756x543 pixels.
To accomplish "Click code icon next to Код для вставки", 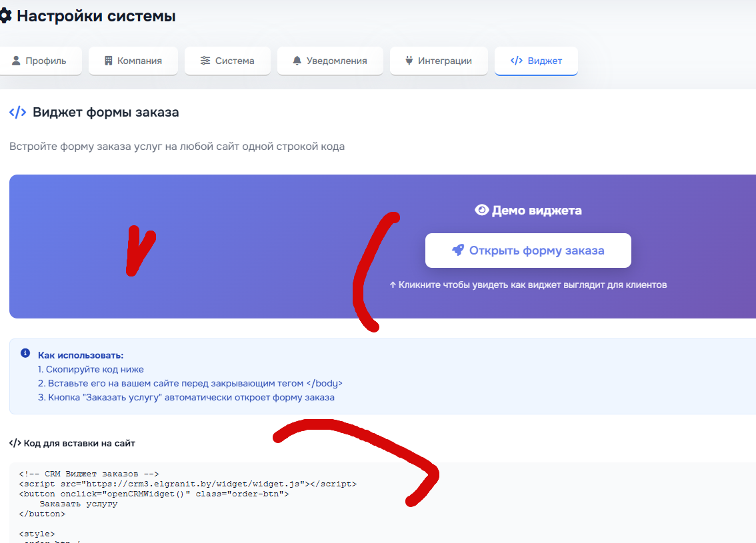I will point(15,443).
